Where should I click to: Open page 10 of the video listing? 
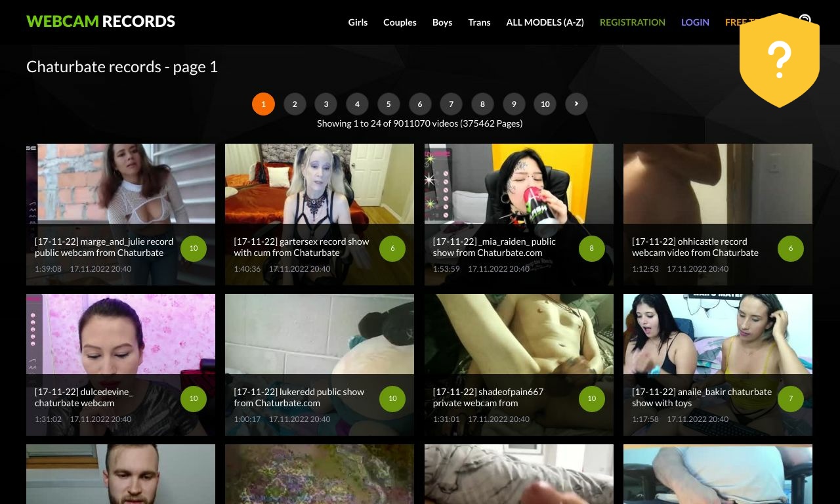(x=545, y=104)
